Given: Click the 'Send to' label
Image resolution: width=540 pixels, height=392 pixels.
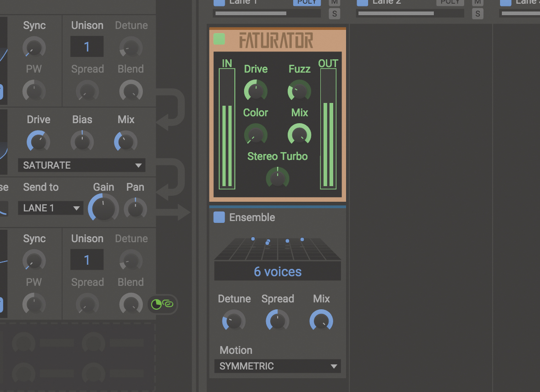Looking at the screenshot, I should [40, 187].
